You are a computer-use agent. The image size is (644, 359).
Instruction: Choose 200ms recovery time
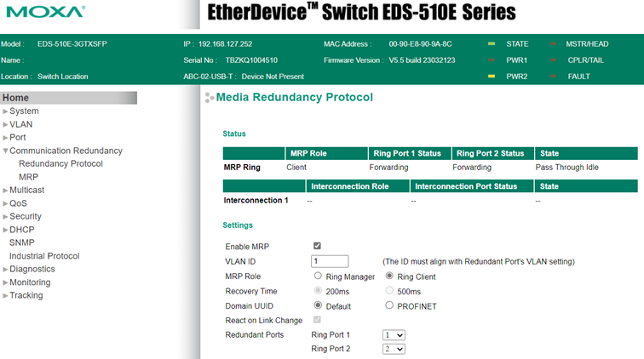(318, 290)
